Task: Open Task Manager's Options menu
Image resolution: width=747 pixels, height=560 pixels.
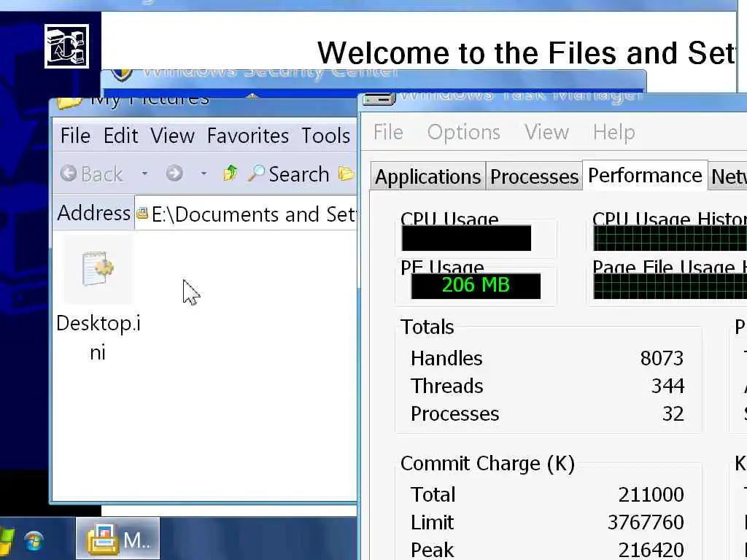Action: point(463,133)
